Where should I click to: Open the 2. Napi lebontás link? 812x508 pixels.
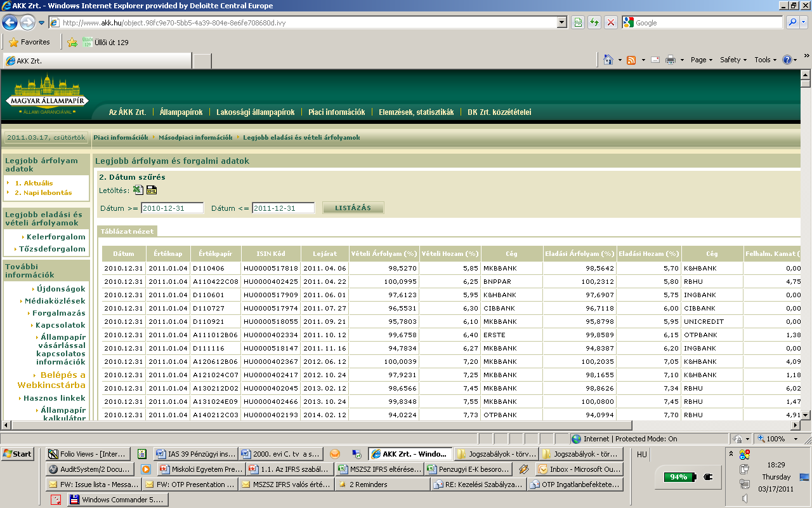click(x=43, y=192)
